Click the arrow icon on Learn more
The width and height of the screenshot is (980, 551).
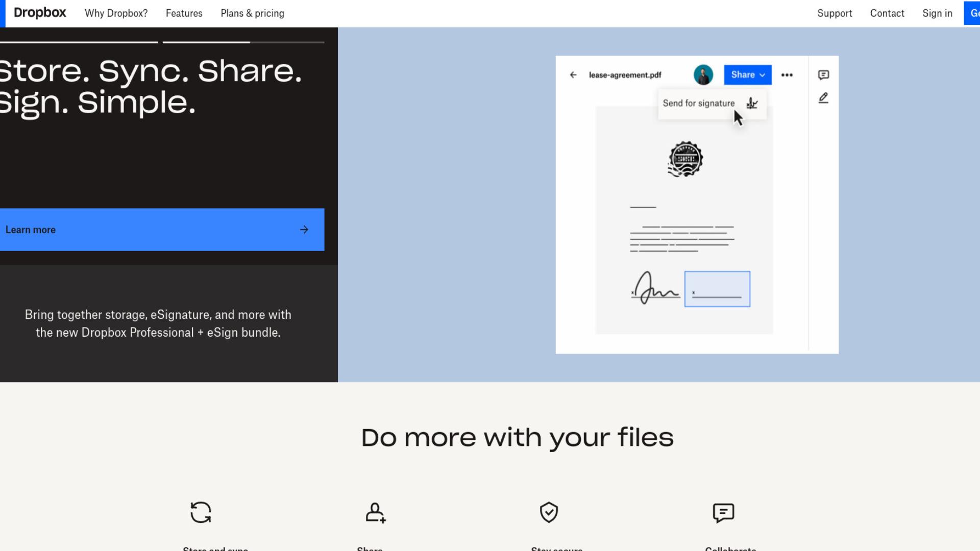(x=304, y=230)
